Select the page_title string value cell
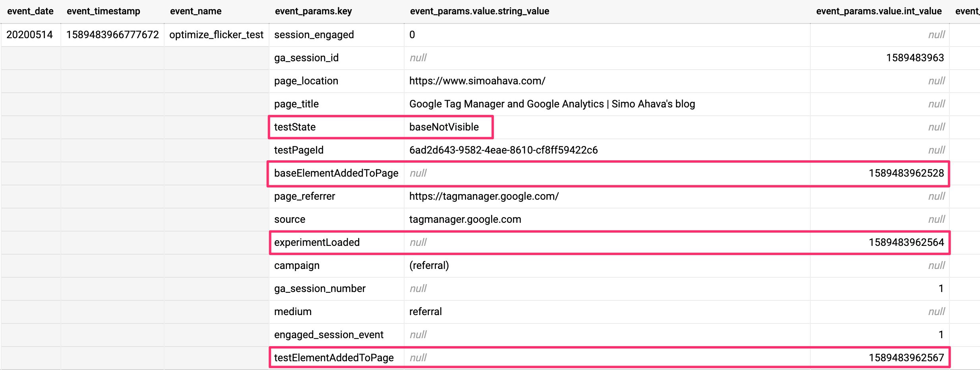The height and width of the screenshot is (370, 980). tap(607, 104)
